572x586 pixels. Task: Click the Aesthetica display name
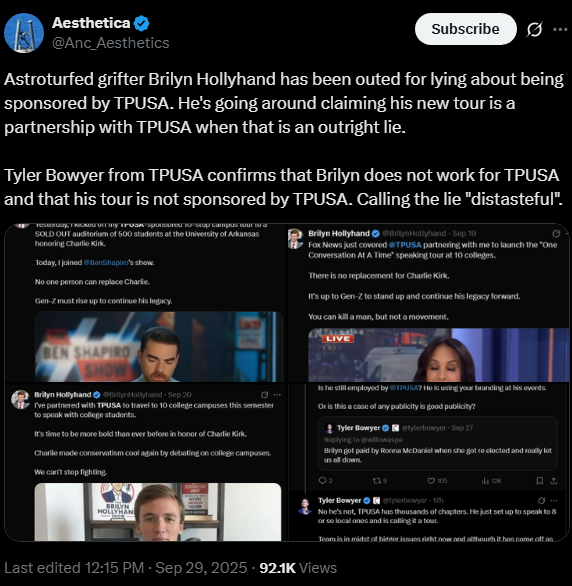[x=91, y=23]
